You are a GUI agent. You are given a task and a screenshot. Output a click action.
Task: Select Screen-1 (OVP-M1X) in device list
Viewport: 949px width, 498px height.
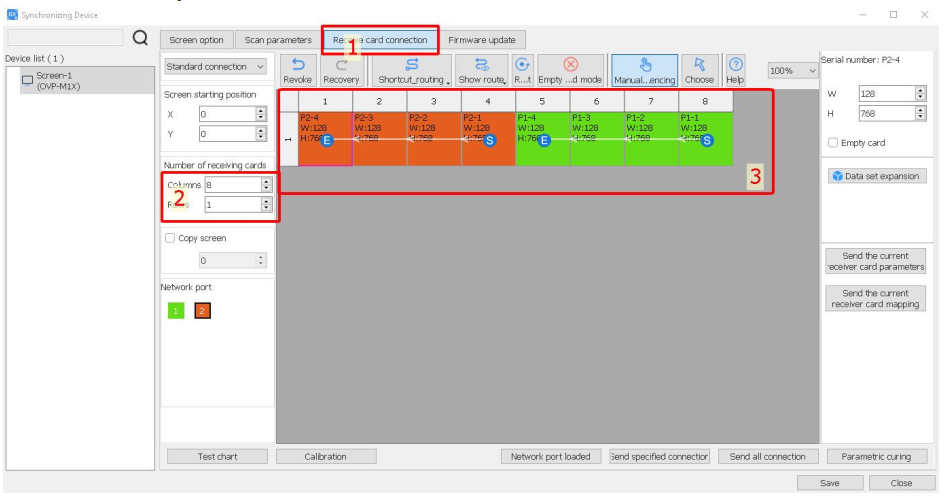tap(87, 80)
